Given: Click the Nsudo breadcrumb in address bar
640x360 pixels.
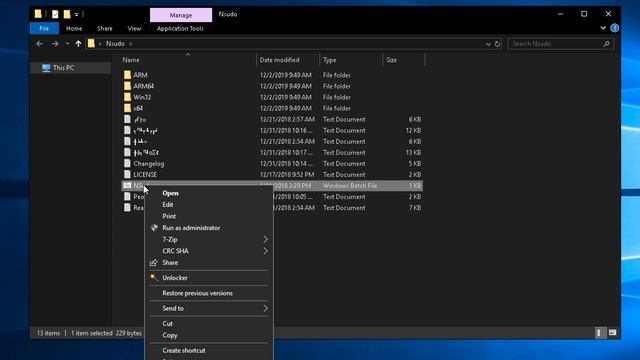Looking at the screenshot, I should click(x=115, y=44).
